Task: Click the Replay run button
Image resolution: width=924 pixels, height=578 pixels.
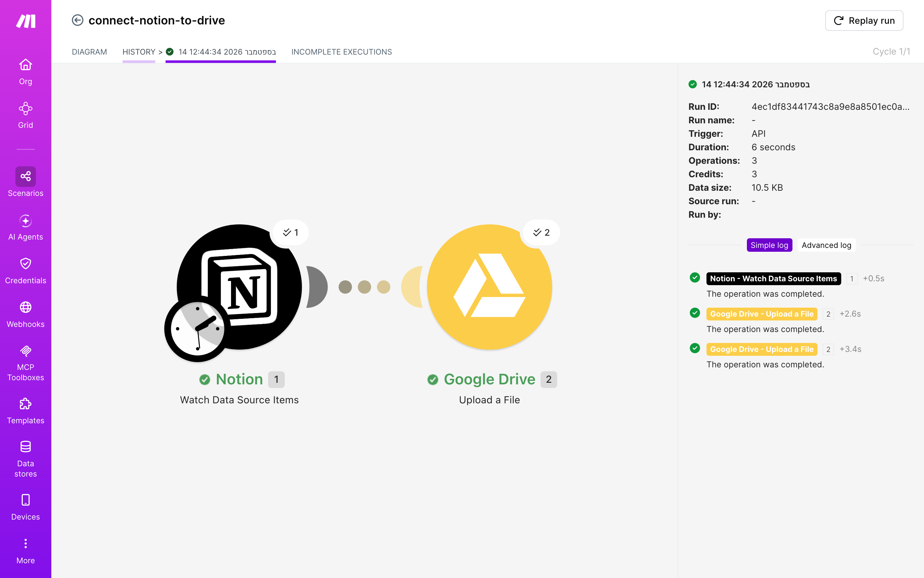Action: click(x=864, y=21)
